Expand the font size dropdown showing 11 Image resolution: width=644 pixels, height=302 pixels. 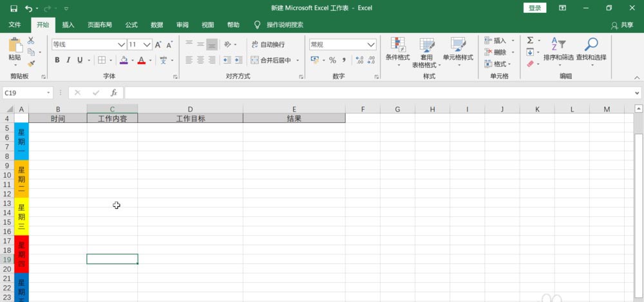[x=147, y=44]
